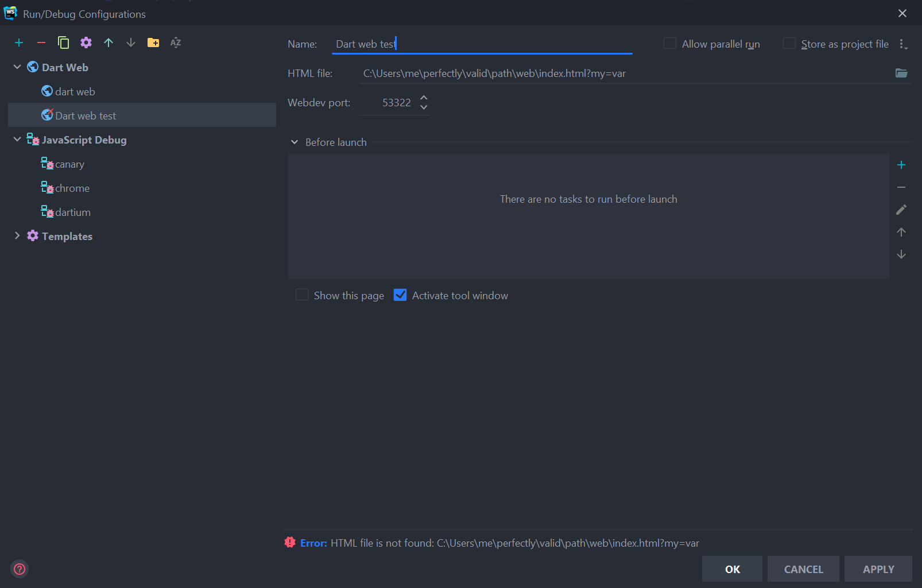This screenshot has width=922, height=588.
Task: Click into the HTML file path field
Action: [626, 73]
